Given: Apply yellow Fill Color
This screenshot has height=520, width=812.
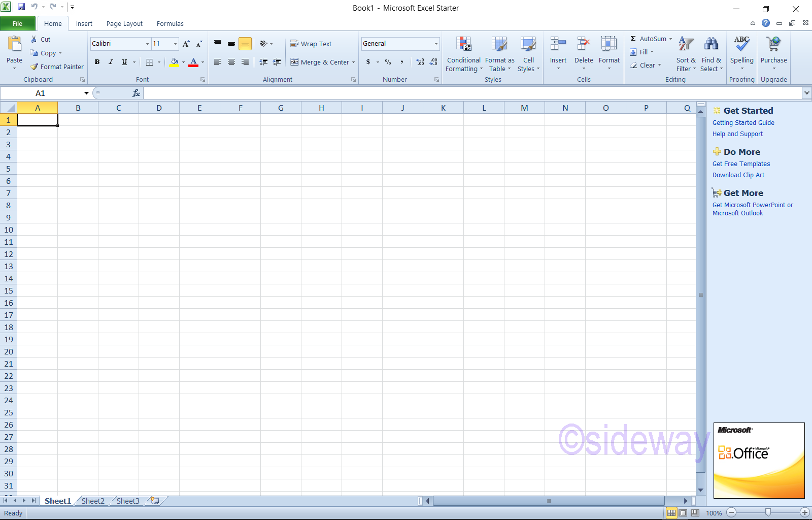Looking at the screenshot, I should (x=175, y=62).
